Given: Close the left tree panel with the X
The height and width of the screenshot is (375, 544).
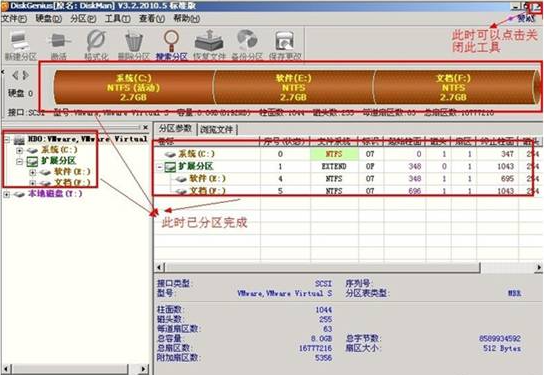Looking at the screenshot, I should 145,127.
